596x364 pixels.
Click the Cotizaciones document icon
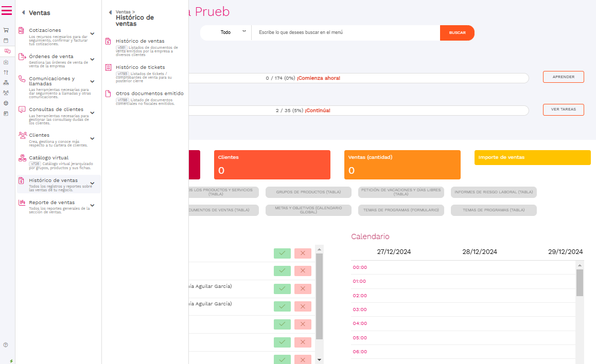pos(22,30)
